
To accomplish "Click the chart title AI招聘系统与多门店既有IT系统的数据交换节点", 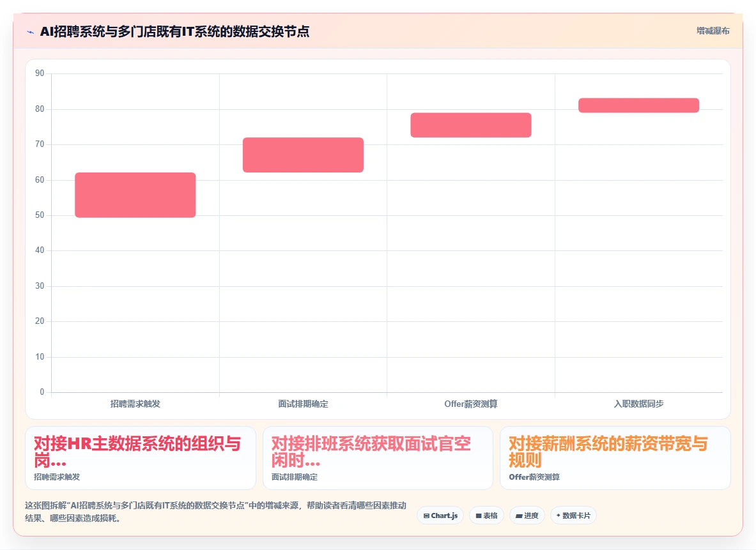I will tap(174, 32).
